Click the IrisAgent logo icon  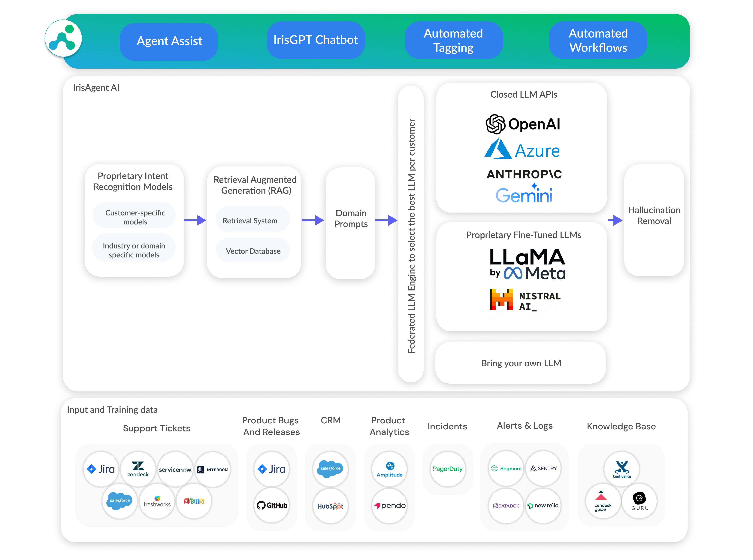63,38
